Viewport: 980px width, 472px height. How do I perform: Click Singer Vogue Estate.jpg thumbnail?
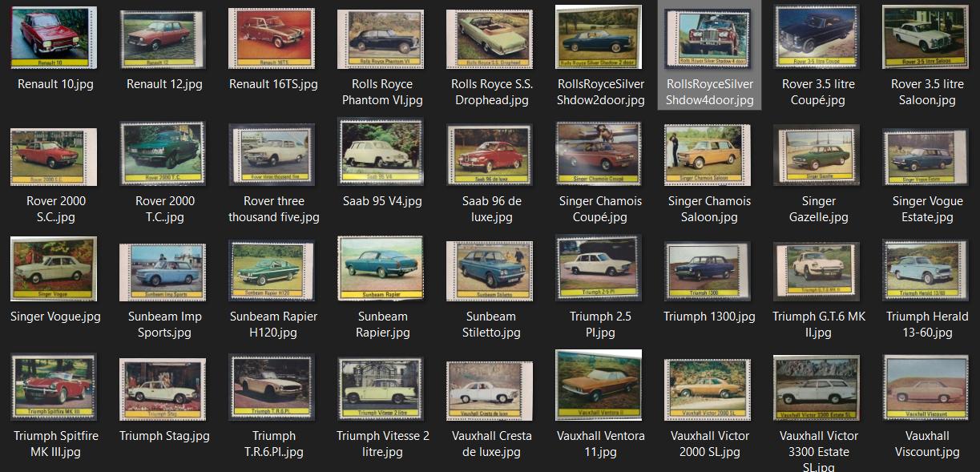[926, 155]
